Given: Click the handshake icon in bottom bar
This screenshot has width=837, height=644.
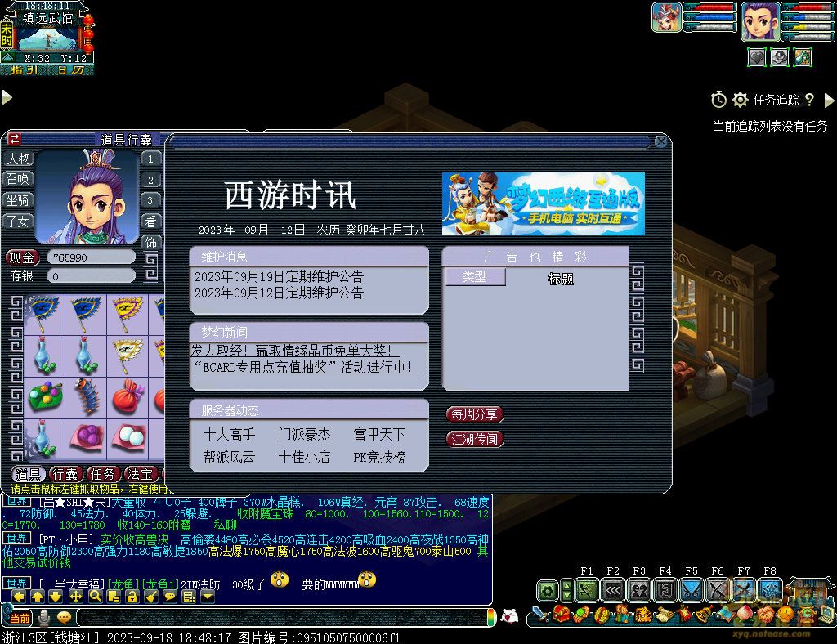Looking at the screenshot, I should [765, 615].
